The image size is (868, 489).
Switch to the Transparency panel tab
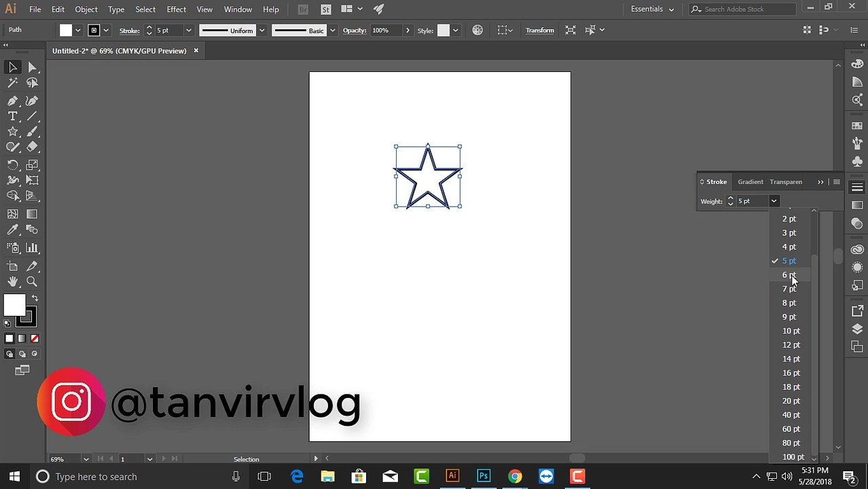tap(786, 182)
